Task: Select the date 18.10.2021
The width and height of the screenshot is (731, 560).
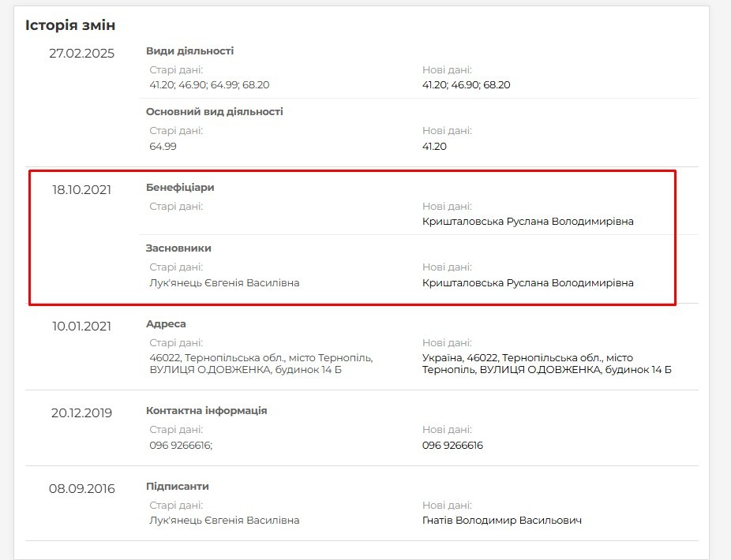Action: [81, 189]
